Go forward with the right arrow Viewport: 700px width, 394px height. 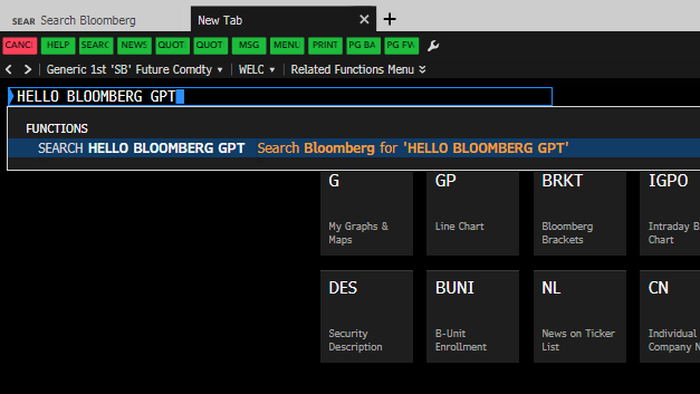click(x=28, y=70)
